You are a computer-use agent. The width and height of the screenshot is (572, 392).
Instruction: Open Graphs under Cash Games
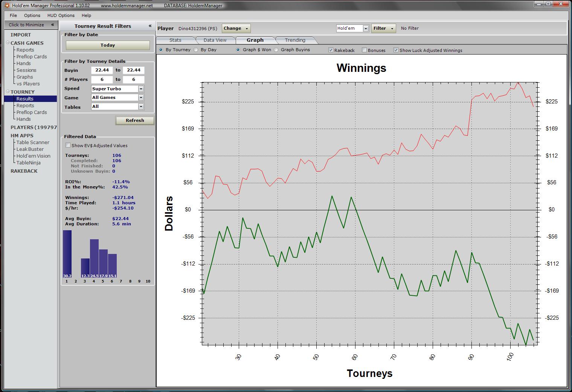[25, 77]
